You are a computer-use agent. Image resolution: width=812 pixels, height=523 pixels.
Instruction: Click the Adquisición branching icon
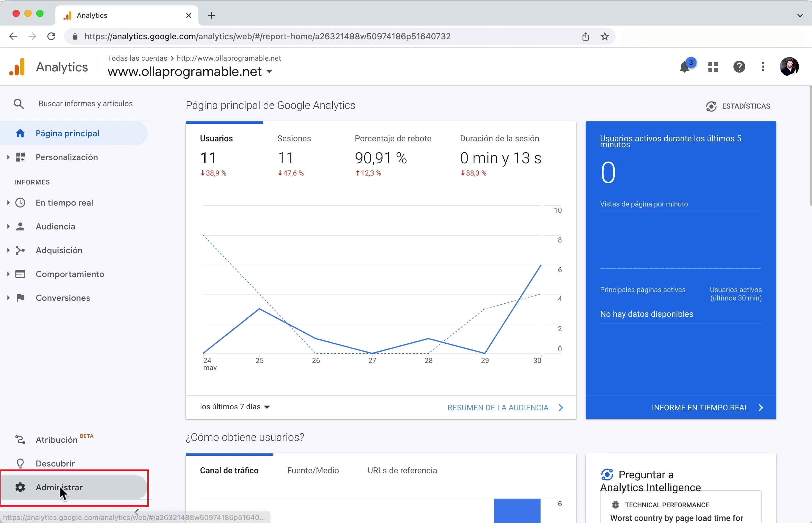click(x=20, y=250)
